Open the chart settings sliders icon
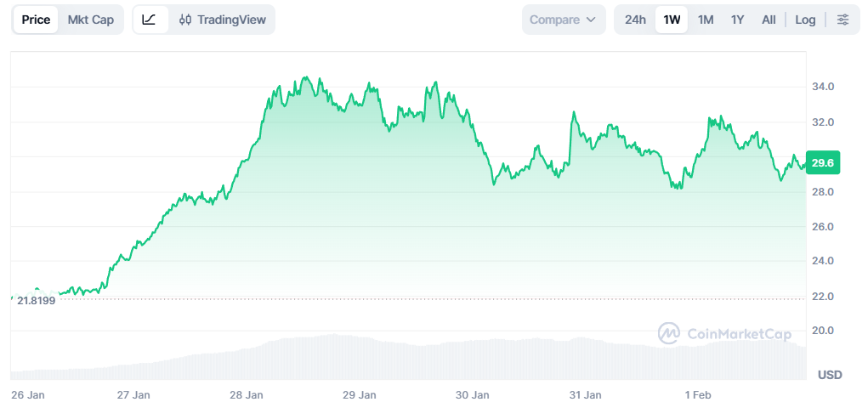 (x=842, y=20)
